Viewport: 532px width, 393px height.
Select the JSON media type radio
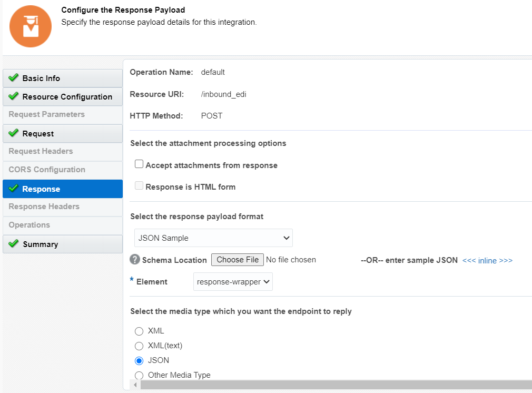pos(139,361)
